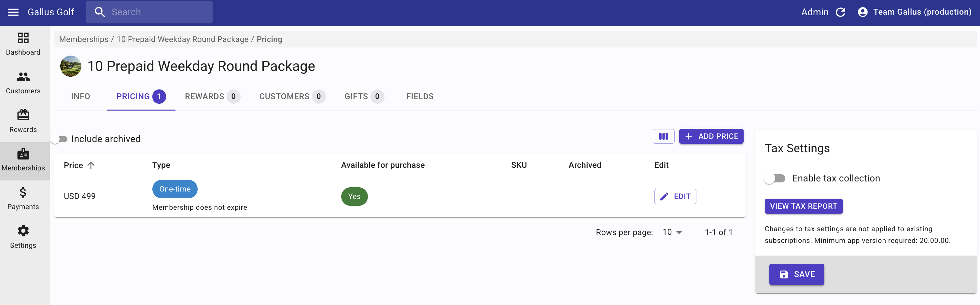This screenshot has width=980, height=305.
Task: Switch to the Info tab
Action: point(81,97)
